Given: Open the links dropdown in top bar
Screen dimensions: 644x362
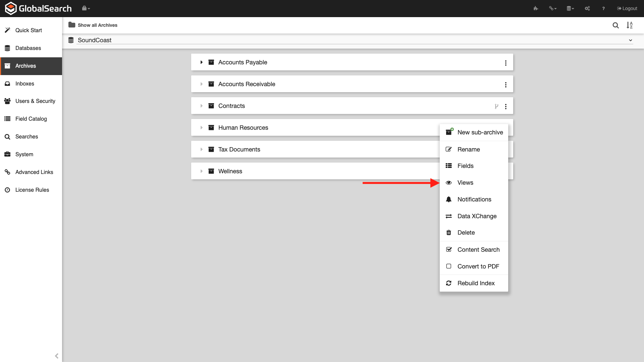Looking at the screenshot, I should (553, 8).
